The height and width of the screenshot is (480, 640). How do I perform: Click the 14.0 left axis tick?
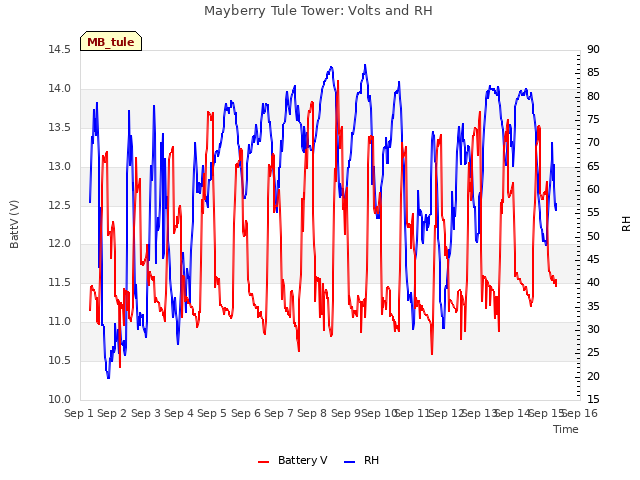point(60,89)
